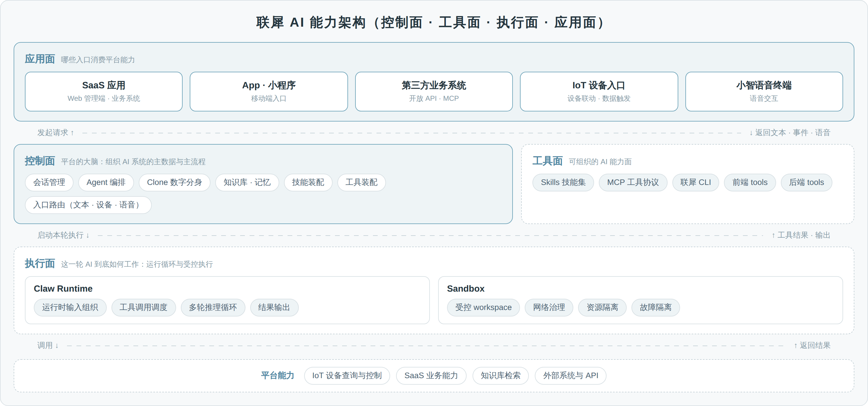Select the 小智语音终端 card

click(764, 91)
